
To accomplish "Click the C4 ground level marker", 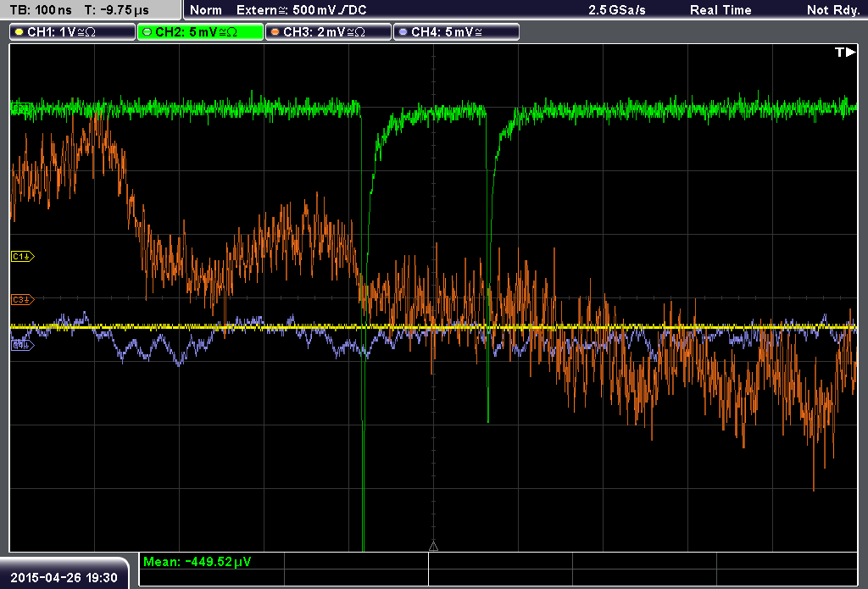I will click(x=23, y=346).
